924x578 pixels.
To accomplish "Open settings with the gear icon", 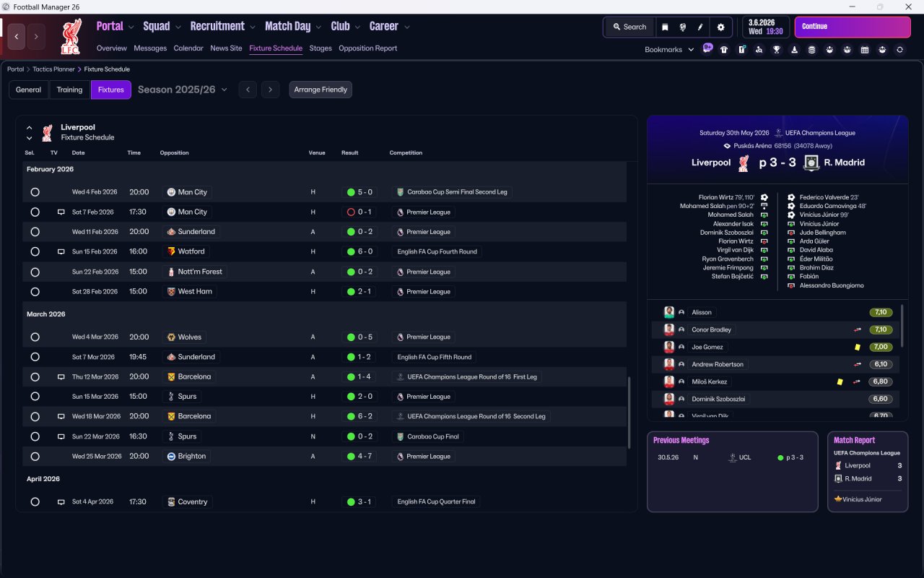I will coord(720,27).
